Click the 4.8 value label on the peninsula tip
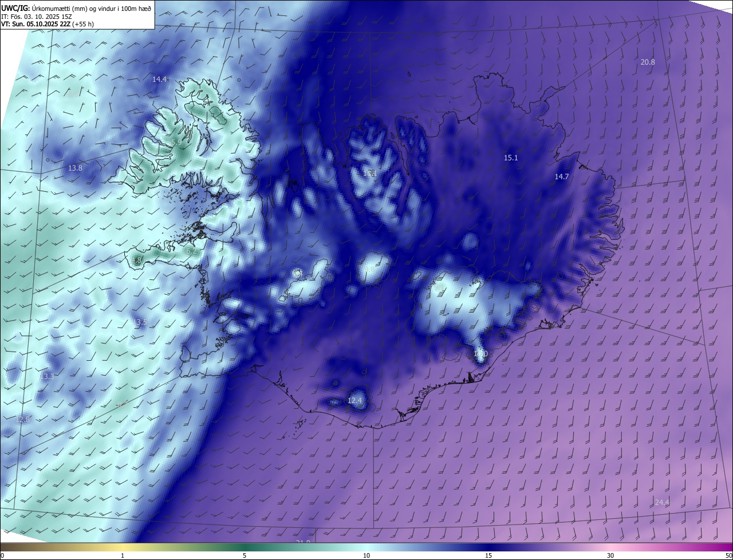 click(136, 261)
